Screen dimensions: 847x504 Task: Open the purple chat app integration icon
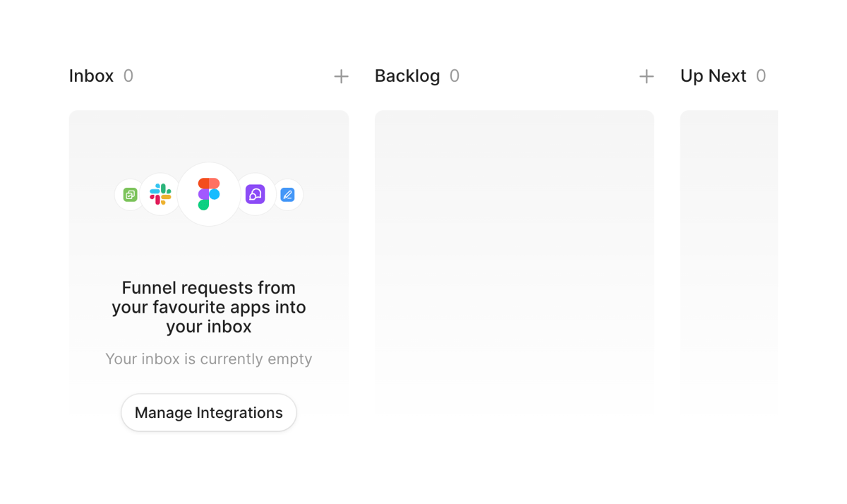click(255, 194)
